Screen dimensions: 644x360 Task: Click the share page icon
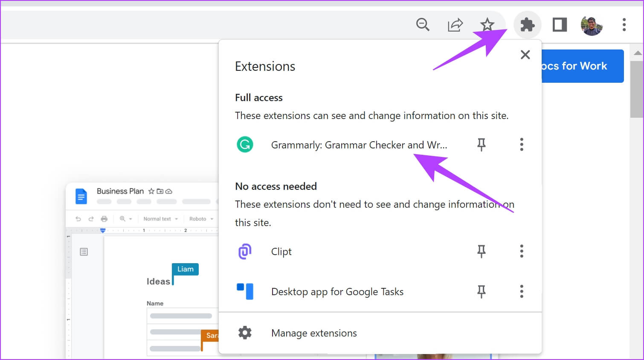(x=455, y=25)
